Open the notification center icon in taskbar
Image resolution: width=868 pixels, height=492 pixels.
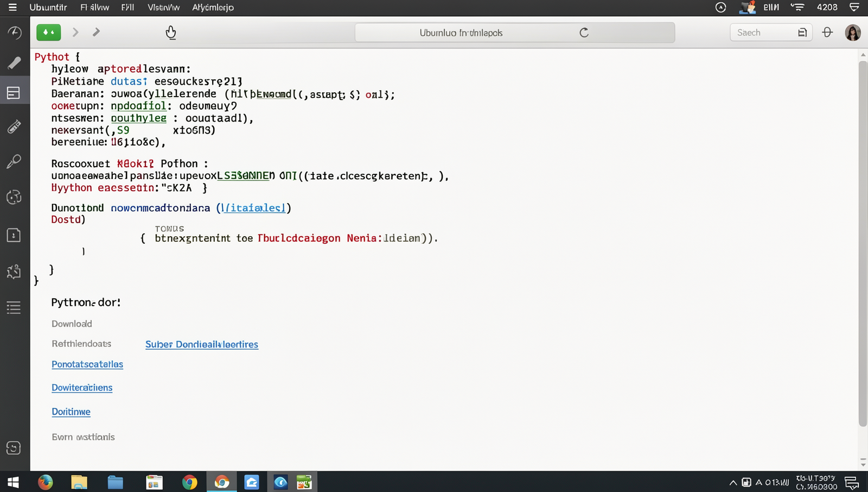click(x=852, y=482)
